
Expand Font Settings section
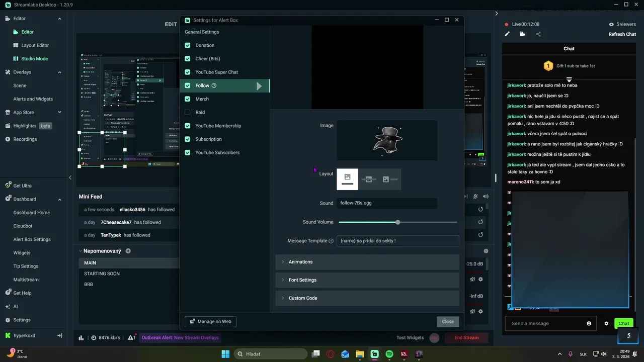367,280
